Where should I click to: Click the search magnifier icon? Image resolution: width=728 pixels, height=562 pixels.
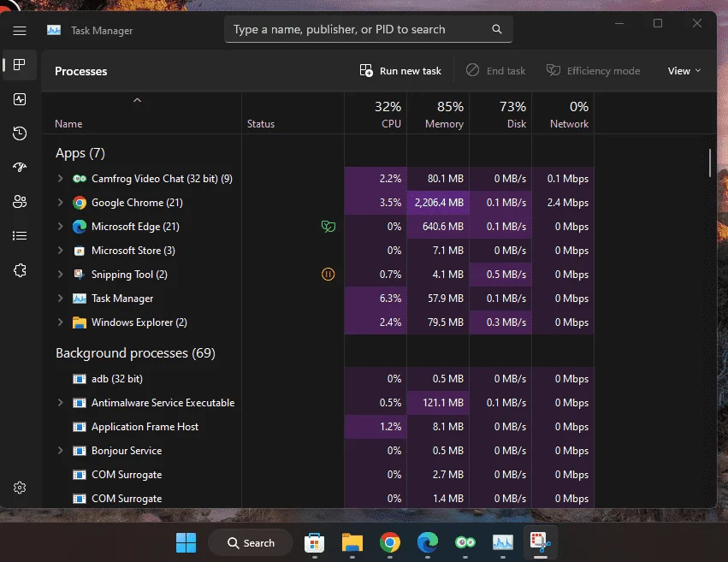point(497,29)
